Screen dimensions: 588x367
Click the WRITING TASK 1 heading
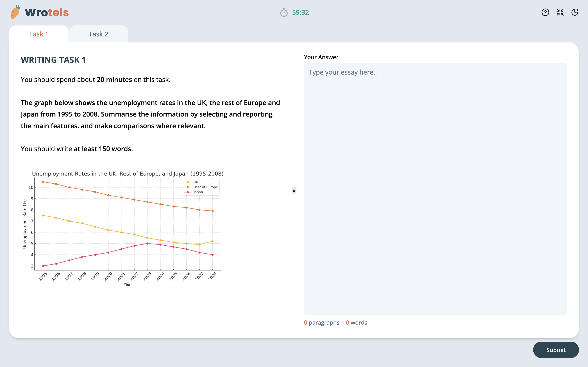(53, 60)
